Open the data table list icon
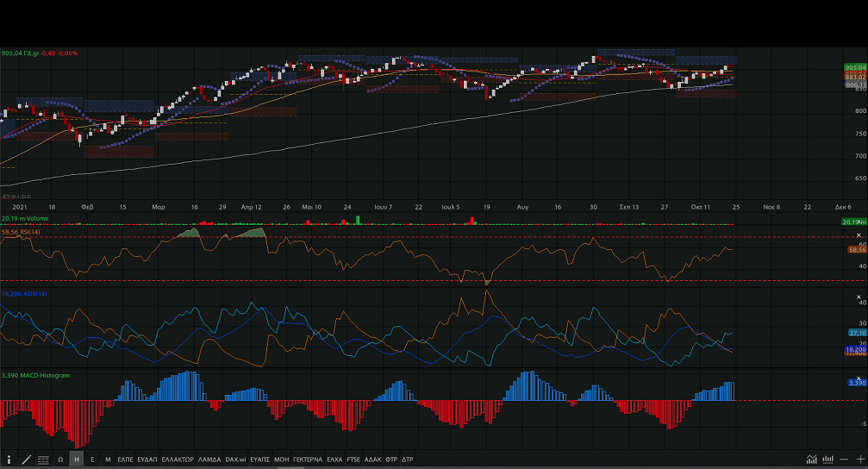This screenshot has width=868, height=469. pos(43,460)
